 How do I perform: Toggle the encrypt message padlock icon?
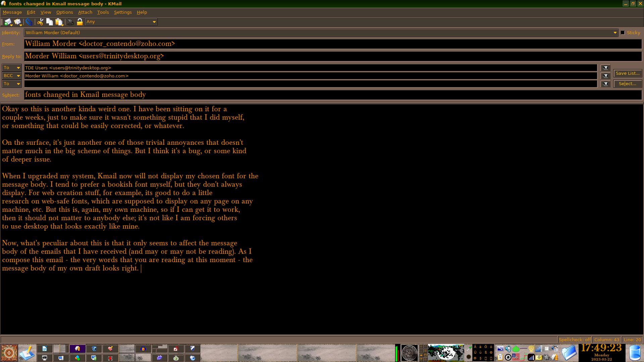click(x=80, y=22)
